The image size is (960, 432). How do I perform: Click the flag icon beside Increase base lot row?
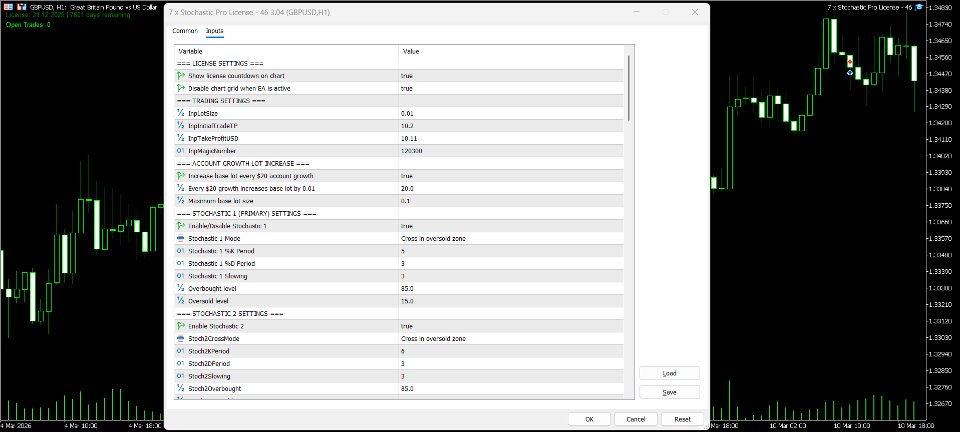pos(181,176)
